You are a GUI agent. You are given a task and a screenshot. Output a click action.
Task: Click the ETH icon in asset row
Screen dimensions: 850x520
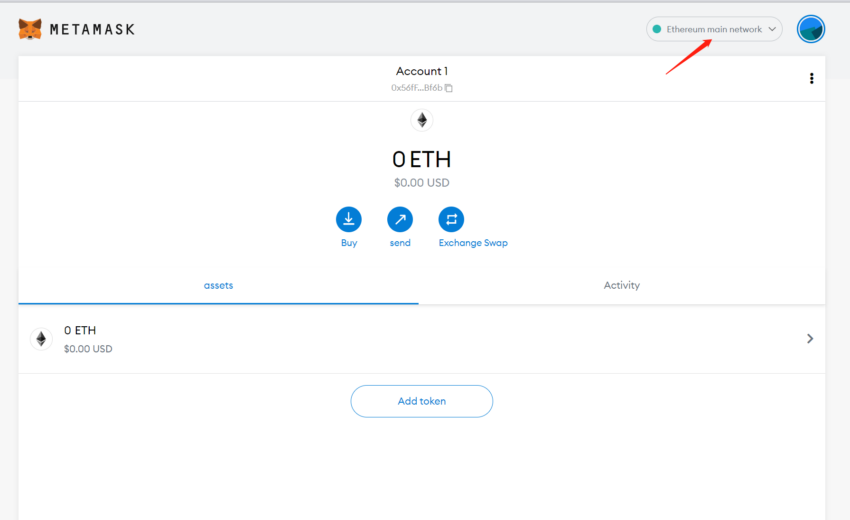pyautogui.click(x=41, y=339)
